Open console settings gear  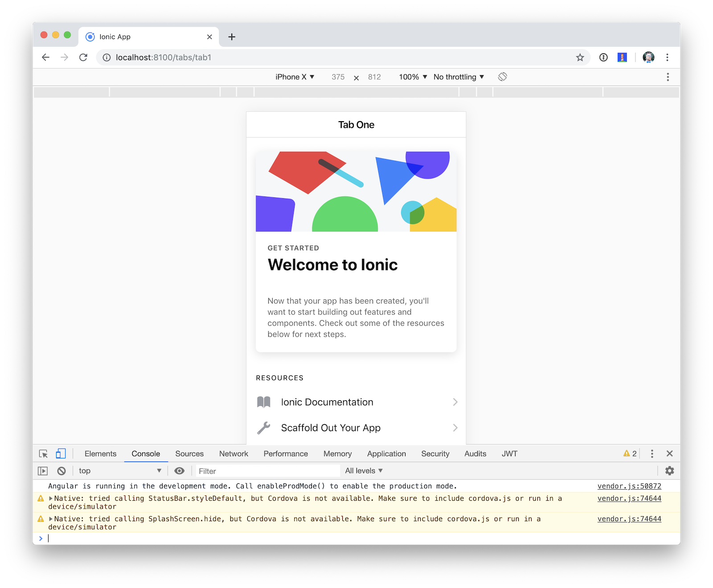pyautogui.click(x=669, y=471)
